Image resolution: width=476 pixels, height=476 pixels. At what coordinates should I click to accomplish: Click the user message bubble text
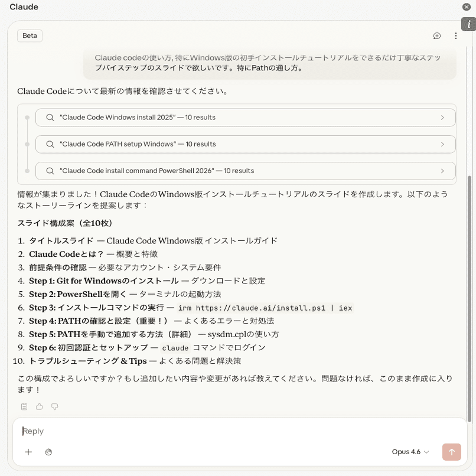click(268, 63)
